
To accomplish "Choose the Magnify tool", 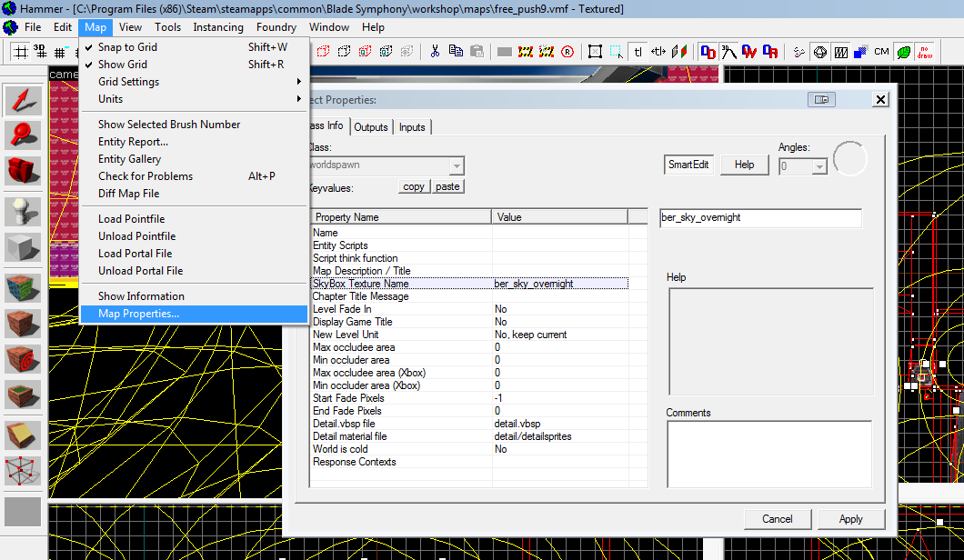I will pos(23,135).
